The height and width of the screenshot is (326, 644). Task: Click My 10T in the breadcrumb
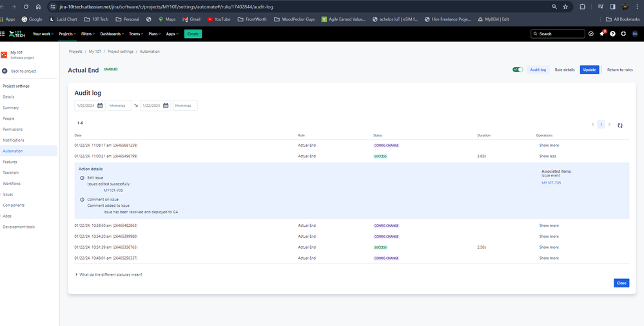click(95, 52)
